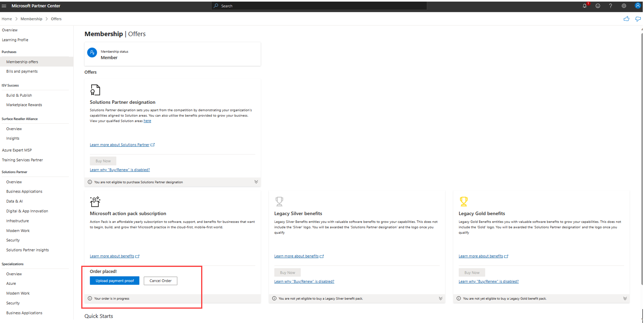This screenshot has width=644, height=323.
Task: Open 'Learn why Buy/Renew is disabled' under Solutions Partner
Action: [120, 170]
